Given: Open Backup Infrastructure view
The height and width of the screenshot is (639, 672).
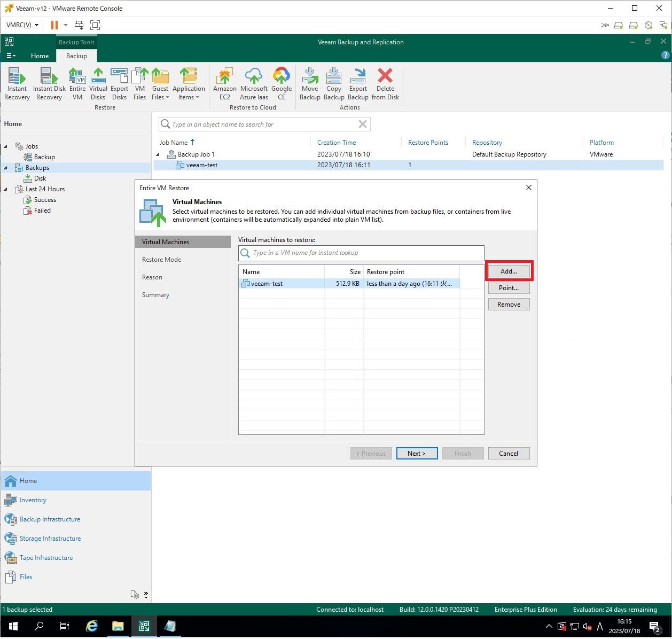Looking at the screenshot, I should [x=50, y=519].
